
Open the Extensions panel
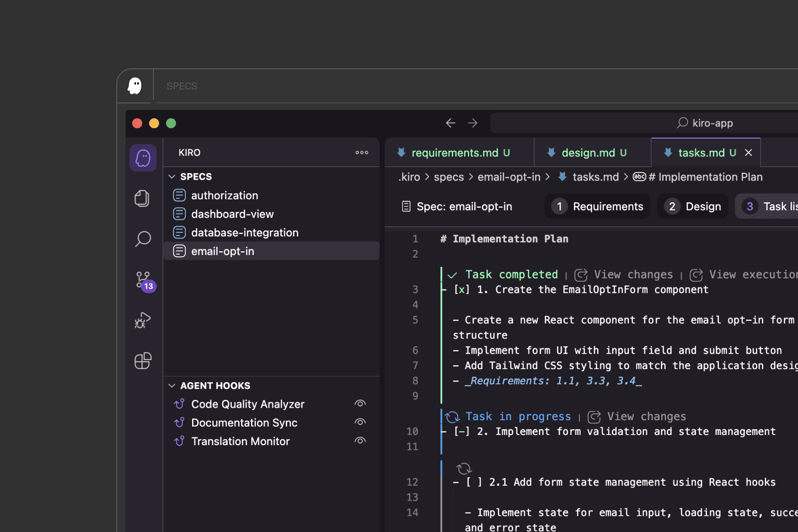pyautogui.click(x=142, y=361)
